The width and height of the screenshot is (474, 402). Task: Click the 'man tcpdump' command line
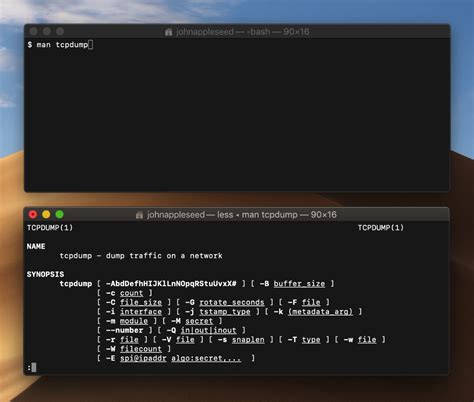[x=60, y=44]
